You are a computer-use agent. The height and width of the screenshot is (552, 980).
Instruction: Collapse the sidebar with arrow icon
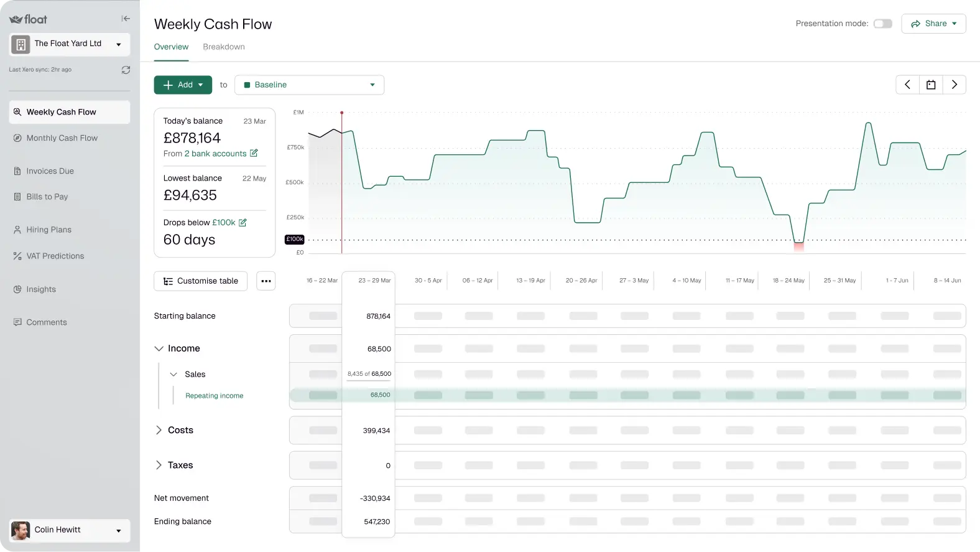(x=126, y=19)
